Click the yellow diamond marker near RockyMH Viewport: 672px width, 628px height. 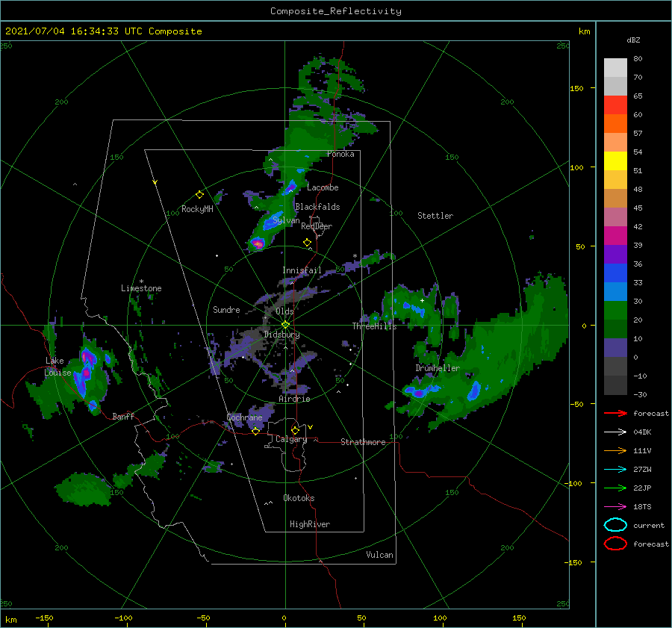pyautogui.click(x=199, y=195)
